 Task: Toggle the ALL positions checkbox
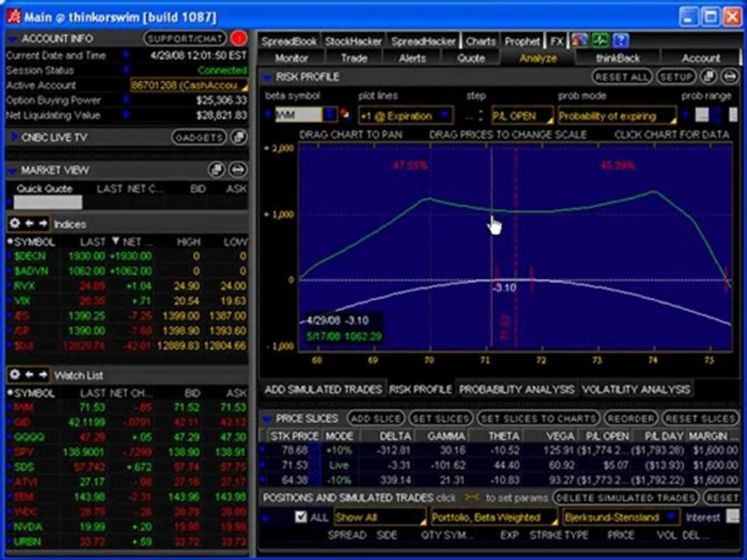pyautogui.click(x=300, y=516)
